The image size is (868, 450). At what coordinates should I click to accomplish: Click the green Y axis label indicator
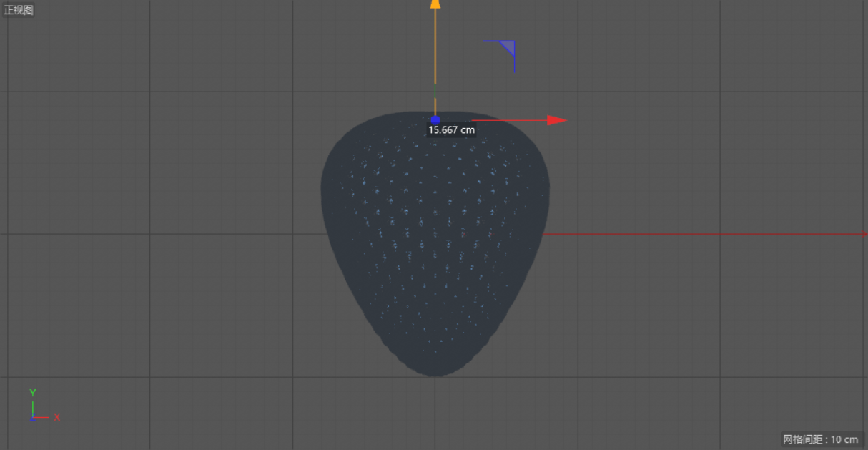coord(32,392)
